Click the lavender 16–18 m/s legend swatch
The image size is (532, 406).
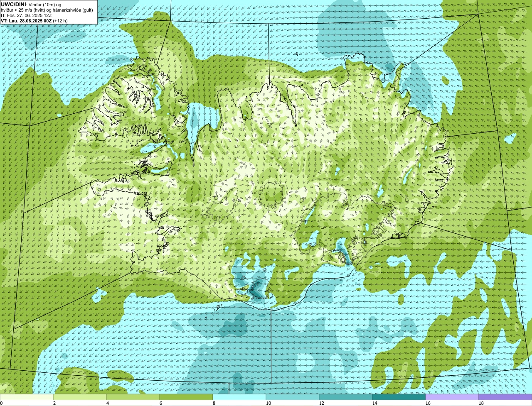coord(452,397)
